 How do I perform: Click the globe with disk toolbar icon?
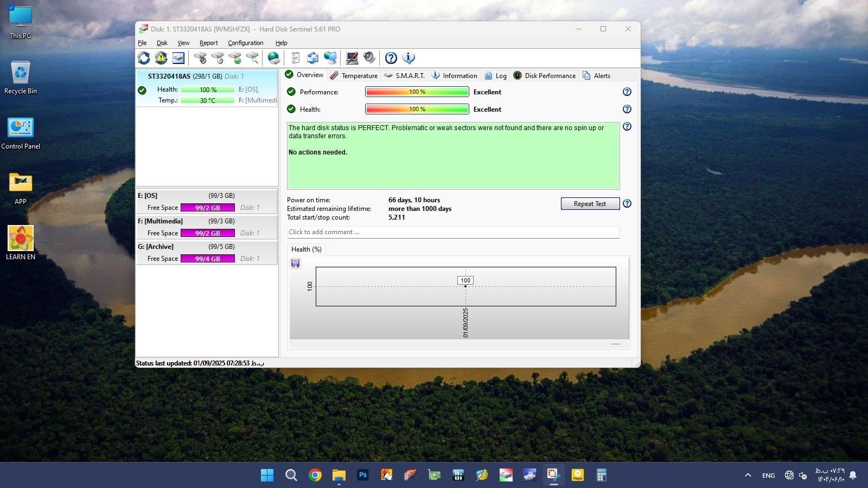(x=274, y=58)
